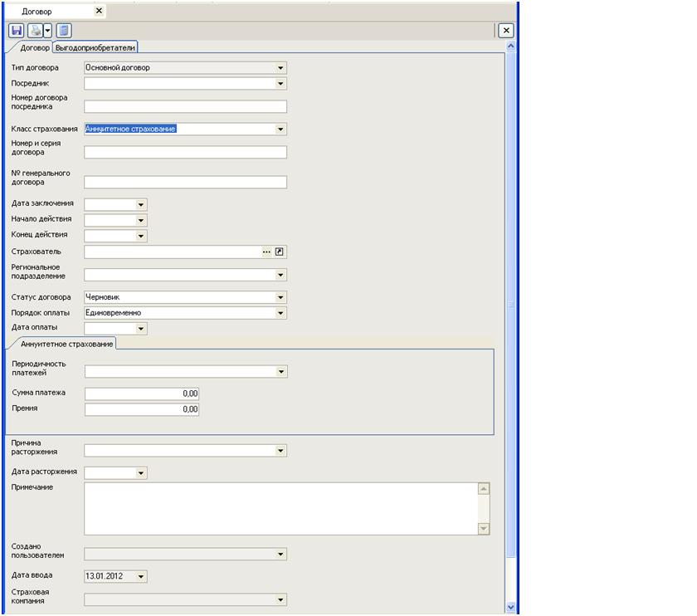The height and width of the screenshot is (616, 697).
Task: Close the form panel with X button
Action: pos(505,30)
